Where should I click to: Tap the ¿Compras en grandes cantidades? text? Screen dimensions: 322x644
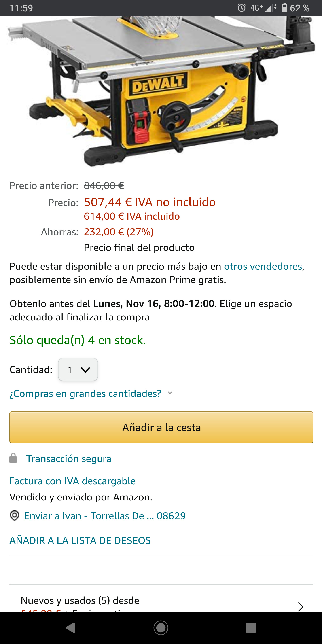point(85,394)
